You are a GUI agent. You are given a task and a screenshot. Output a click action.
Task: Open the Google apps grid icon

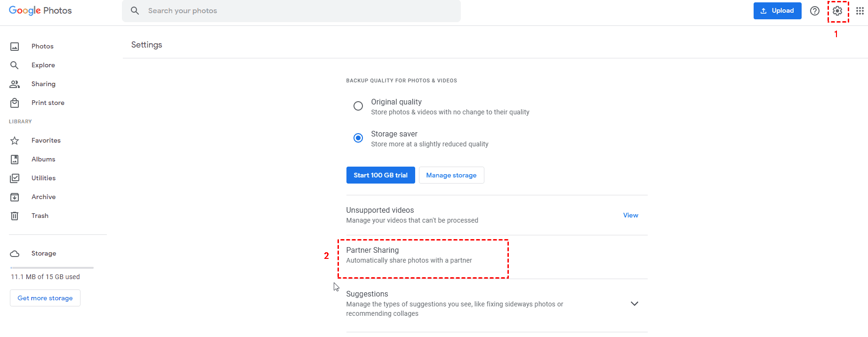(x=860, y=11)
